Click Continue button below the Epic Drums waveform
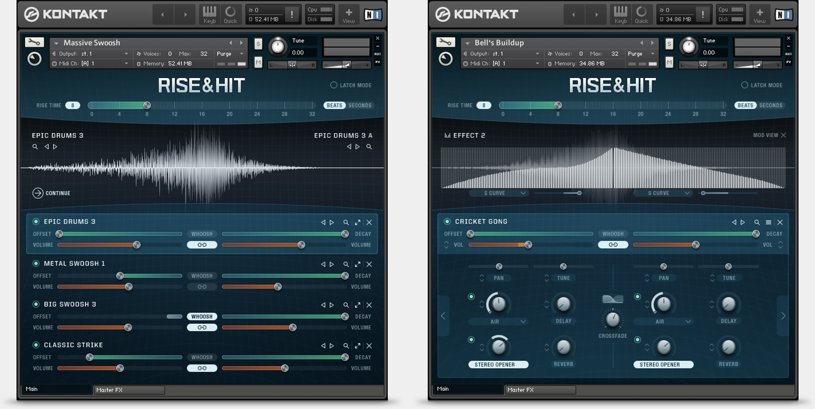815x409 pixels. tap(51, 193)
